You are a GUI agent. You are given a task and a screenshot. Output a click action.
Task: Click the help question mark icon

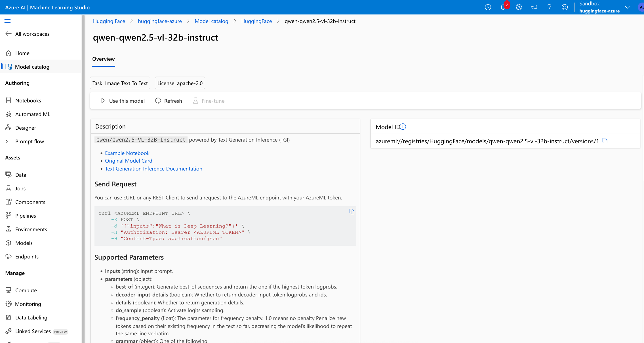(549, 7)
